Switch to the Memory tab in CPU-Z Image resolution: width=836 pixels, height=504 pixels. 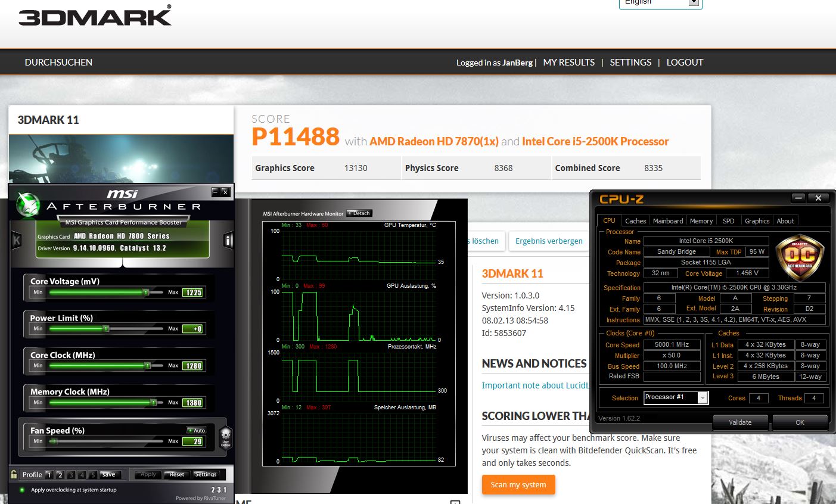[701, 221]
